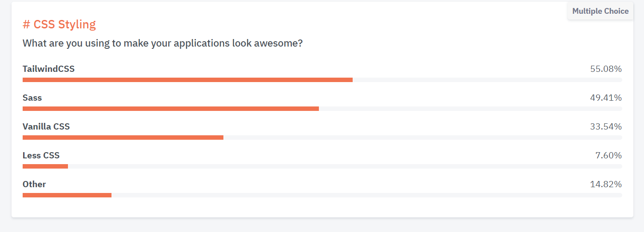Click the TailwindCSS label
The height and width of the screenshot is (232, 644).
click(48, 69)
